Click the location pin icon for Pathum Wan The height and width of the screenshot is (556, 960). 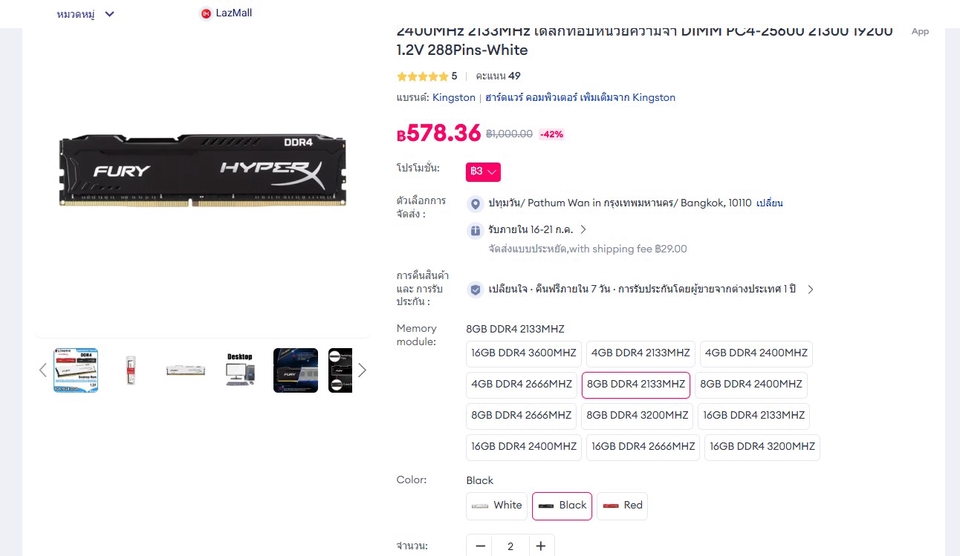click(475, 203)
